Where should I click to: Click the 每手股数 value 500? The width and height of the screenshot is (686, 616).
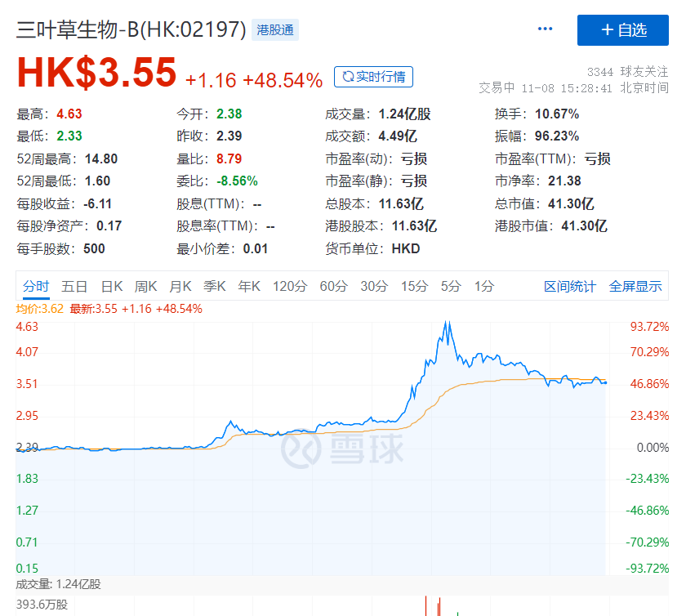coord(94,248)
